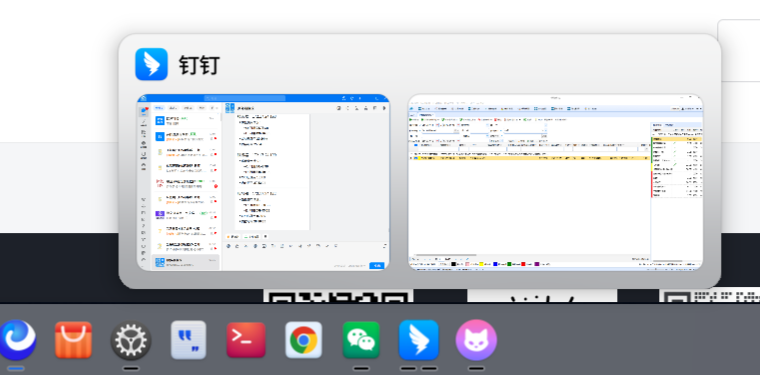Launch Google Chrome from the dock
The width and height of the screenshot is (760, 375).
303,340
